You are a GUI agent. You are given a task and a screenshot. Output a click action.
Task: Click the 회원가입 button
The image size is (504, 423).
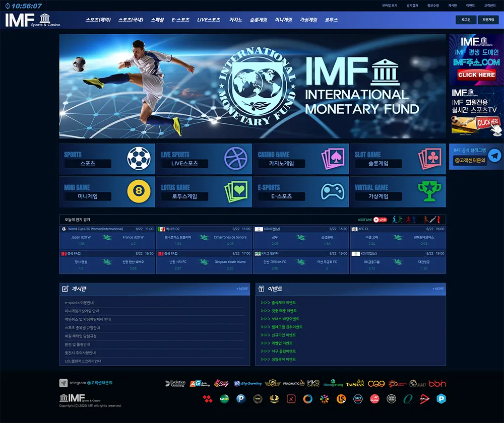(488, 20)
